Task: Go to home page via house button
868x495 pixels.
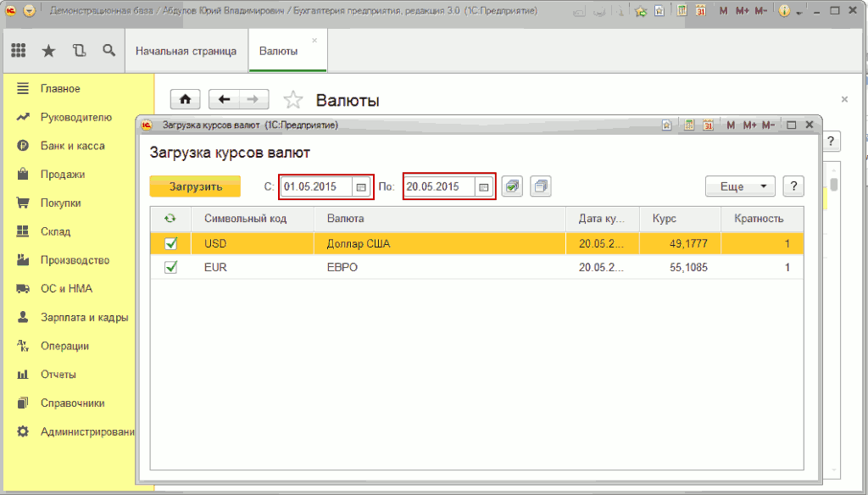Action: coord(185,99)
